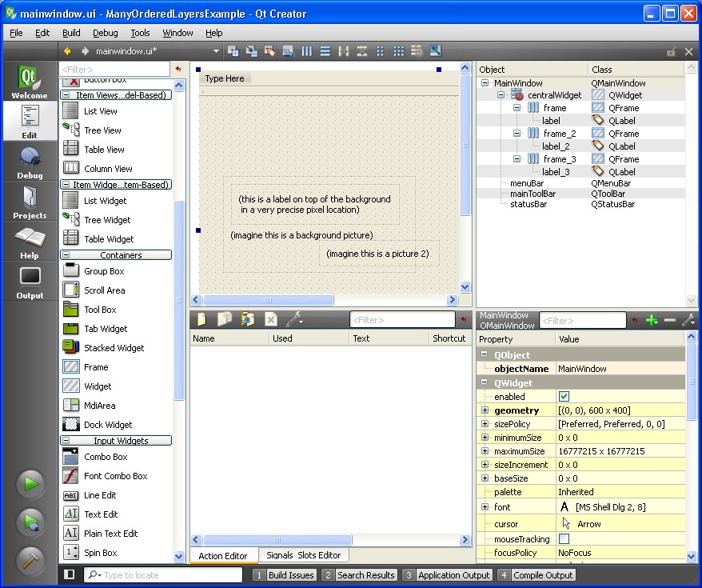Open the Application Output pane
The image size is (702, 588).
[x=446, y=575]
